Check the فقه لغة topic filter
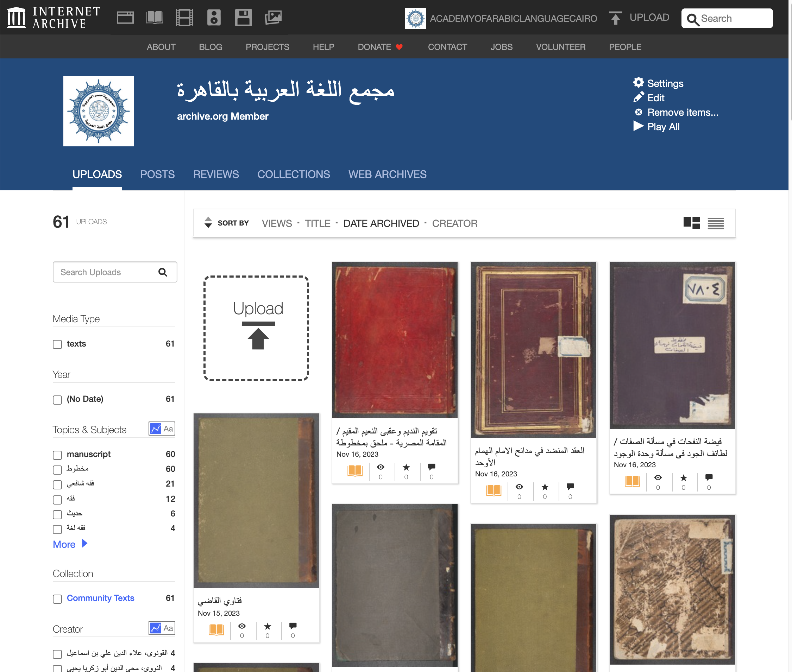The height and width of the screenshot is (672, 792). pyautogui.click(x=57, y=529)
